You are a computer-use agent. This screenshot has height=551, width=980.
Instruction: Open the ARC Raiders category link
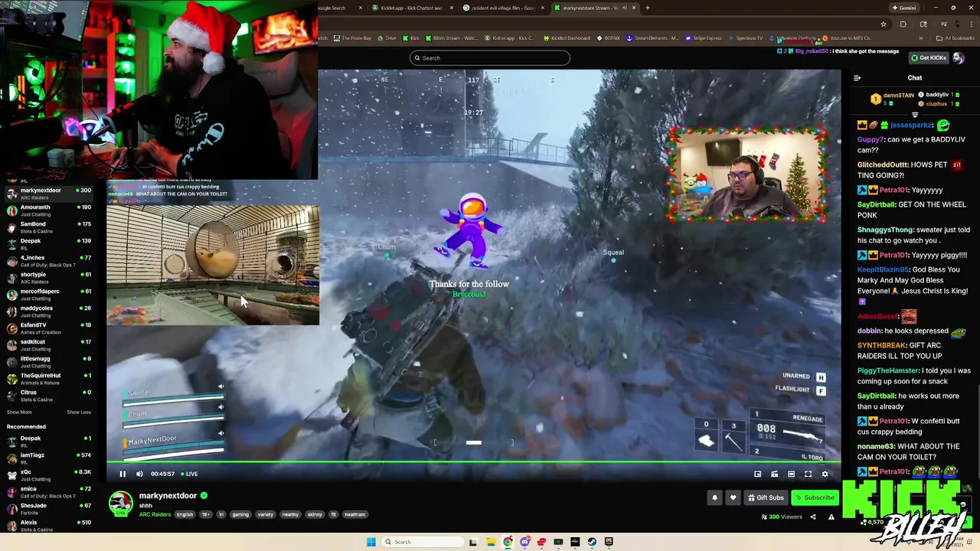(155, 514)
